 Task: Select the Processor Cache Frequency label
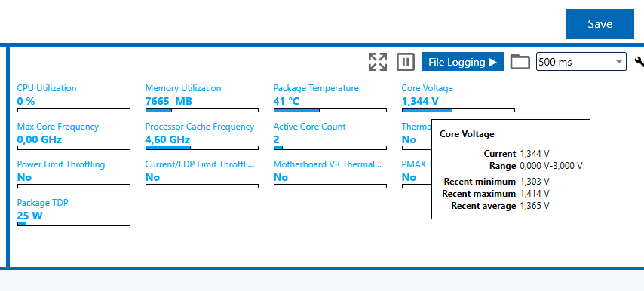200,127
